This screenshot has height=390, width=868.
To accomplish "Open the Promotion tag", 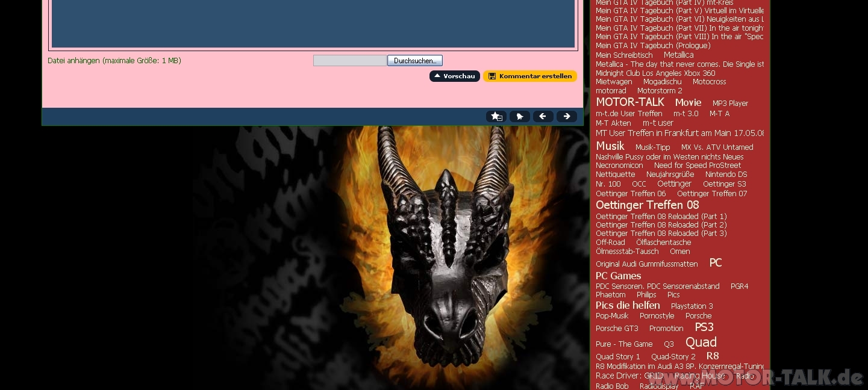I will (666, 329).
